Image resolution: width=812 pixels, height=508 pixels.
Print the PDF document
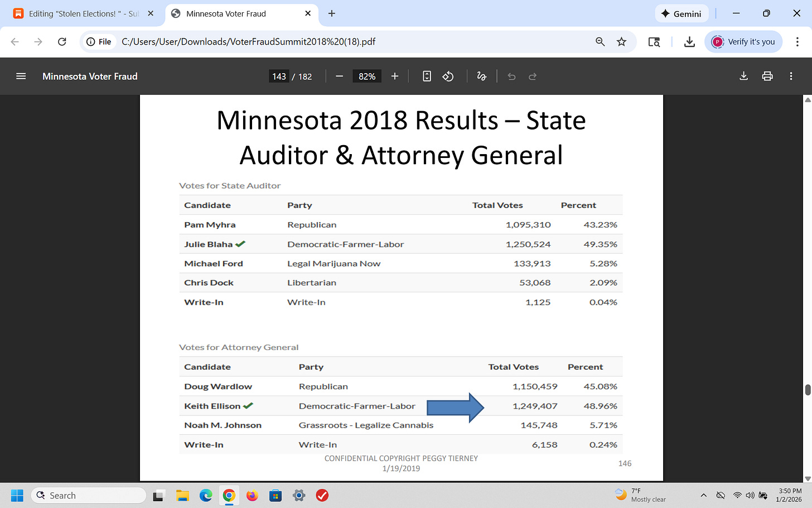(767, 76)
